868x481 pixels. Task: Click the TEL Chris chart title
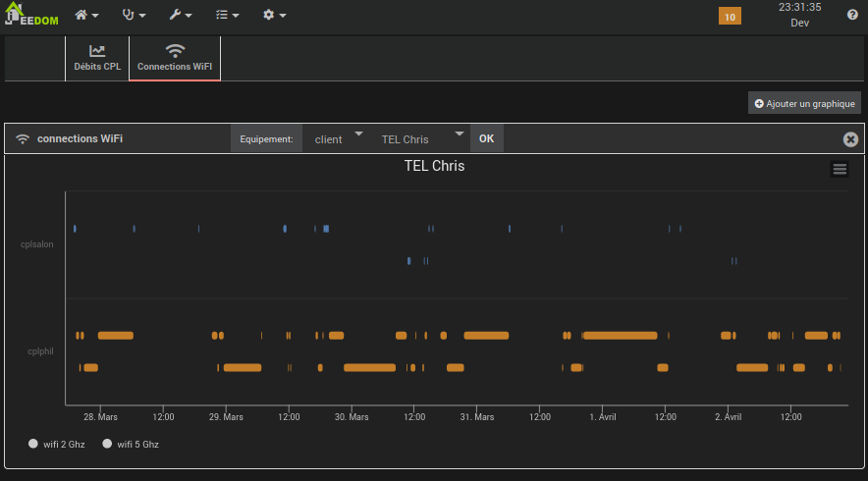tap(435, 166)
